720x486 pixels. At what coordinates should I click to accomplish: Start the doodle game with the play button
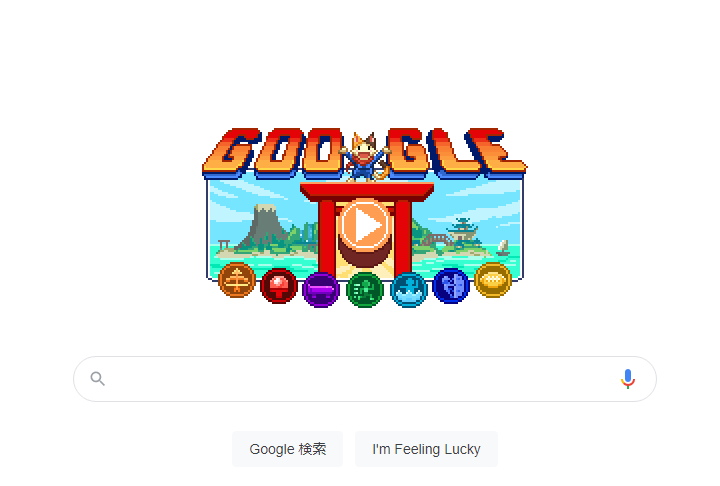point(365,226)
